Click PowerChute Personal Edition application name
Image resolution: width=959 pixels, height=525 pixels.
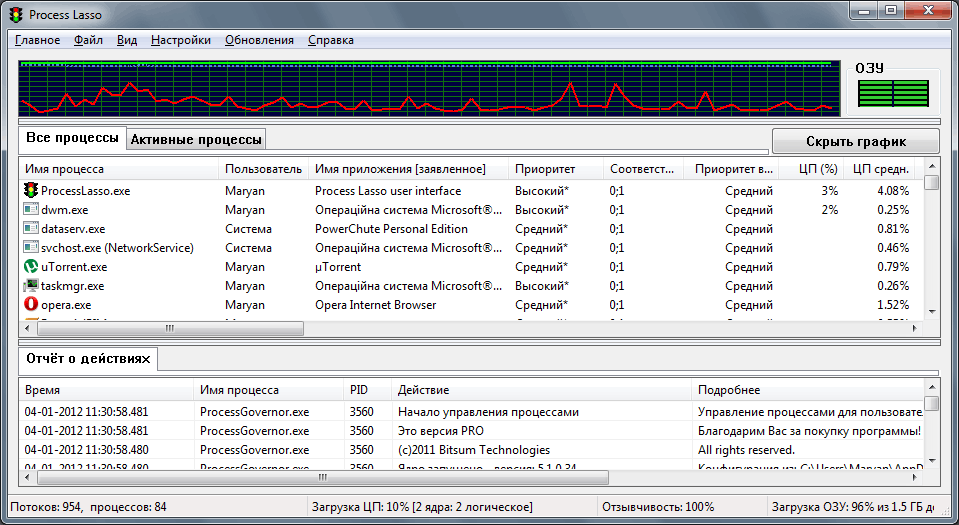pos(391,229)
